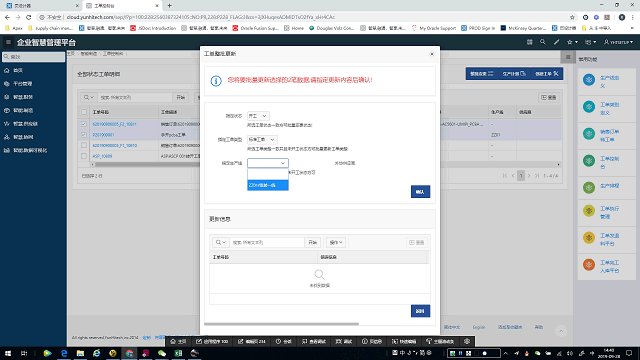The height and width of the screenshot is (360, 640).
Task: Open 智能制造 sidebar item
Action: [23, 110]
